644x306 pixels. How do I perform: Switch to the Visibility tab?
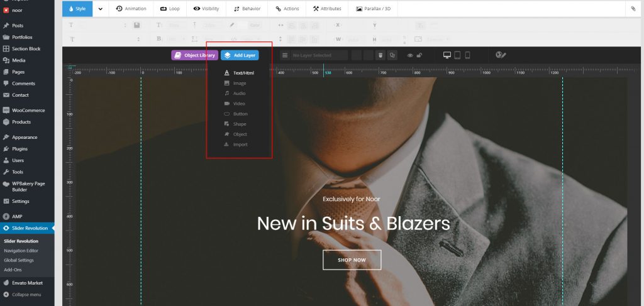coord(206,9)
